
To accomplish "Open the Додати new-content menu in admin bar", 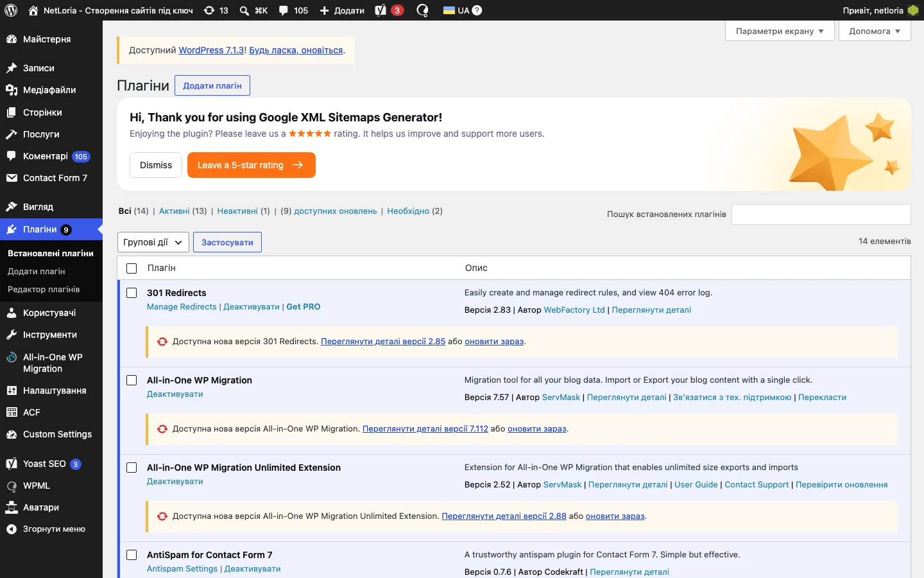I will (342, 10).
